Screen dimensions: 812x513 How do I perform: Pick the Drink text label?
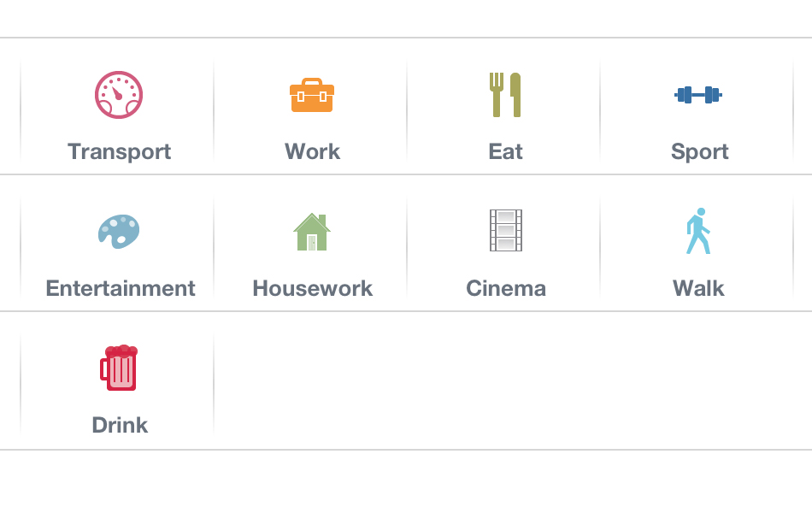tap(120, 425)
